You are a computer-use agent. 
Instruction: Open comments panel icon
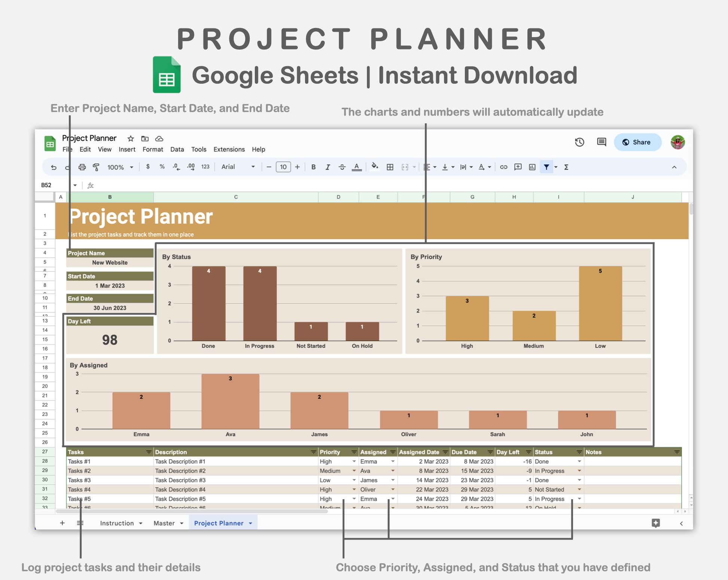click(602, 142)
